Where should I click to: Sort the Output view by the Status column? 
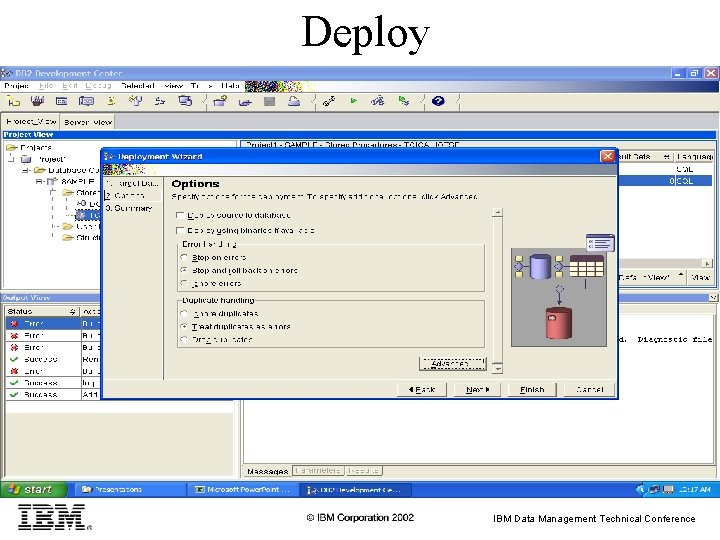41,311
